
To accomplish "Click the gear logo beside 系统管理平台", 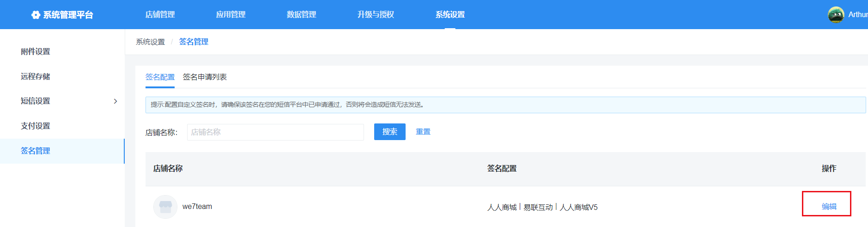I will (36, 15).
